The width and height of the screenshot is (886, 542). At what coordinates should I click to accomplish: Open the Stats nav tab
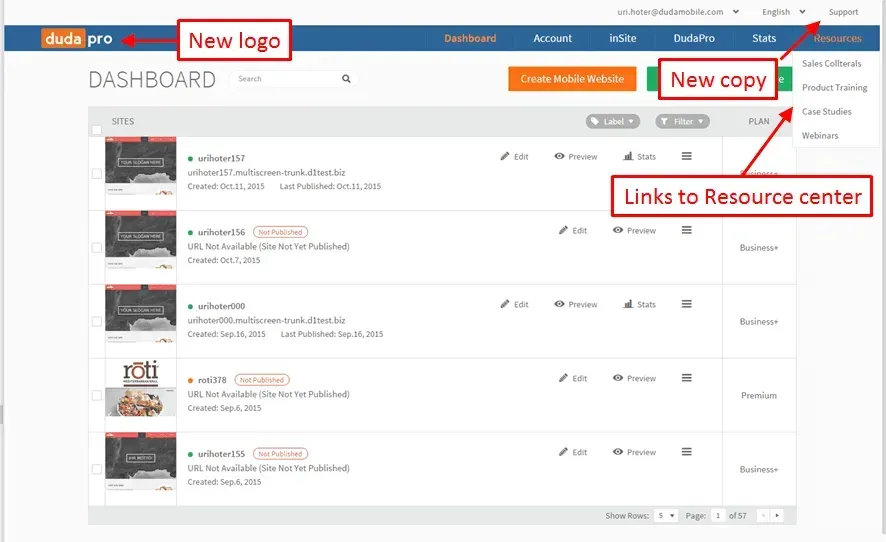(764, 38)
